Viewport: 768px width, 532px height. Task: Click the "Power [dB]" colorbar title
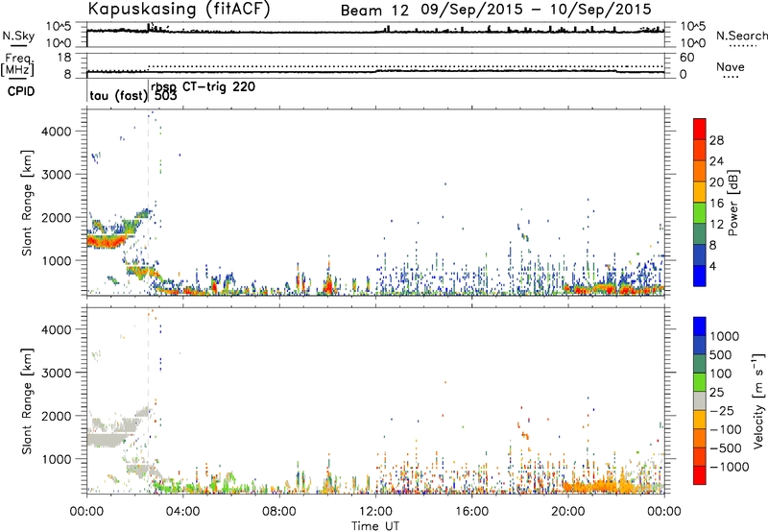click(x=732, y=203)
